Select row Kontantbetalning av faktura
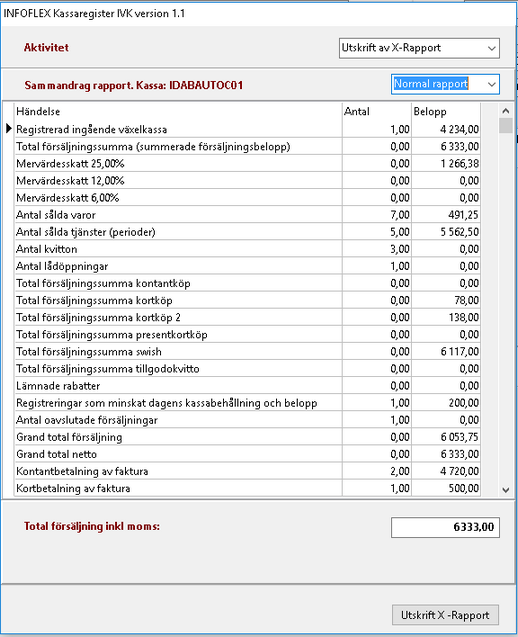Viewport: 518px width, 637px height. point(247,471)
